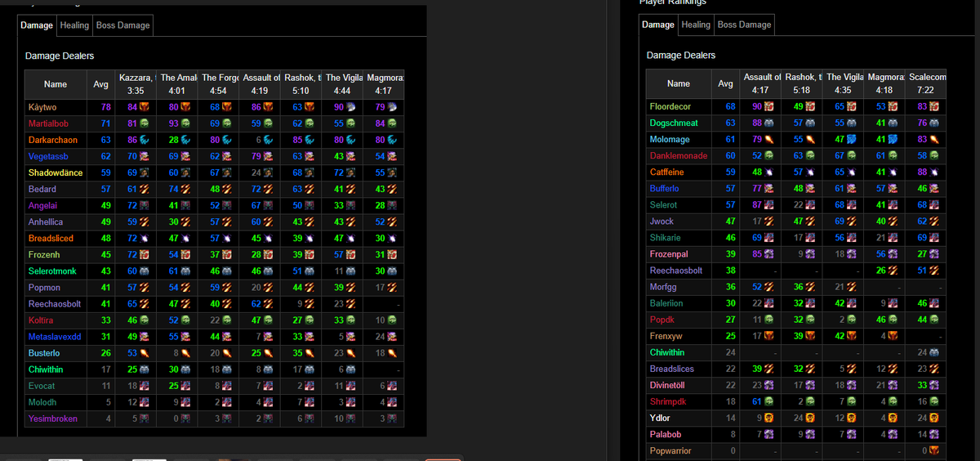980x461 pixels.
Task: Click spec icon in Evocat's Kazzara cell
Action: [144, 386]
